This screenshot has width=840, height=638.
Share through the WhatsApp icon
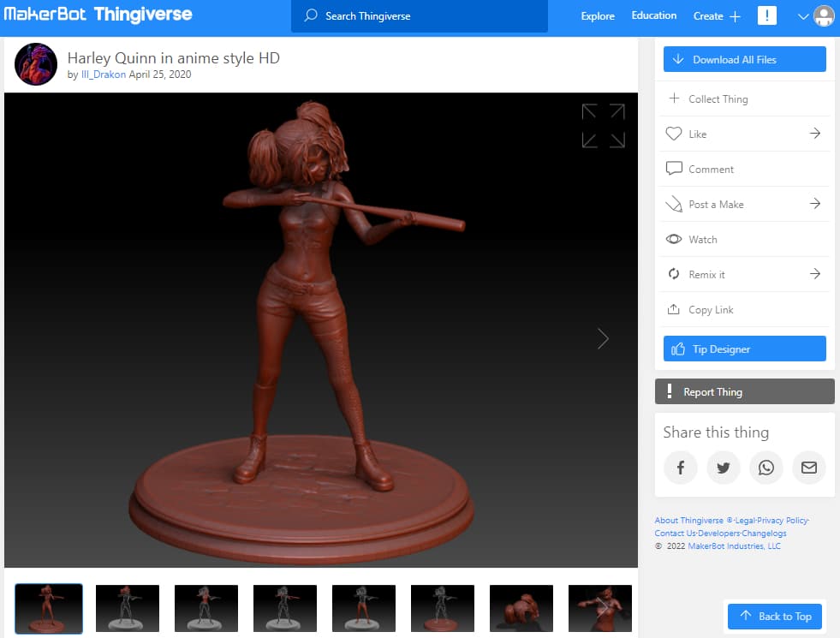pos(766,468)
